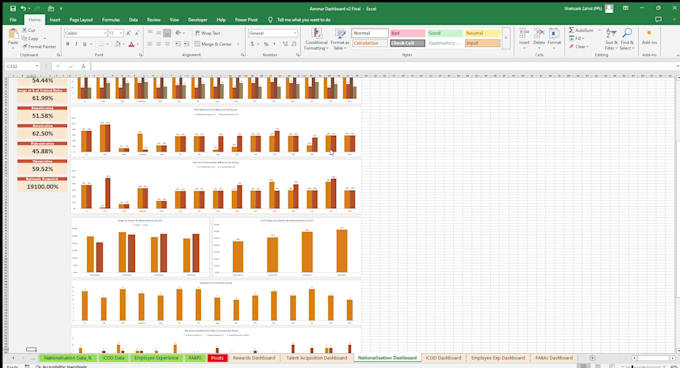The height and width of the screenshot is (368, 680).
Task: Open Format as Table gallery
Action: [x=340, y=39]
